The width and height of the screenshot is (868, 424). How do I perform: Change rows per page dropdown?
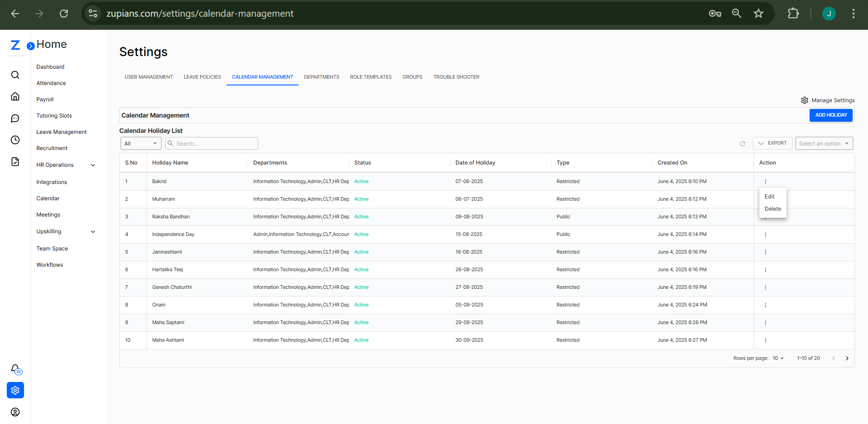(x=778, y=358)
